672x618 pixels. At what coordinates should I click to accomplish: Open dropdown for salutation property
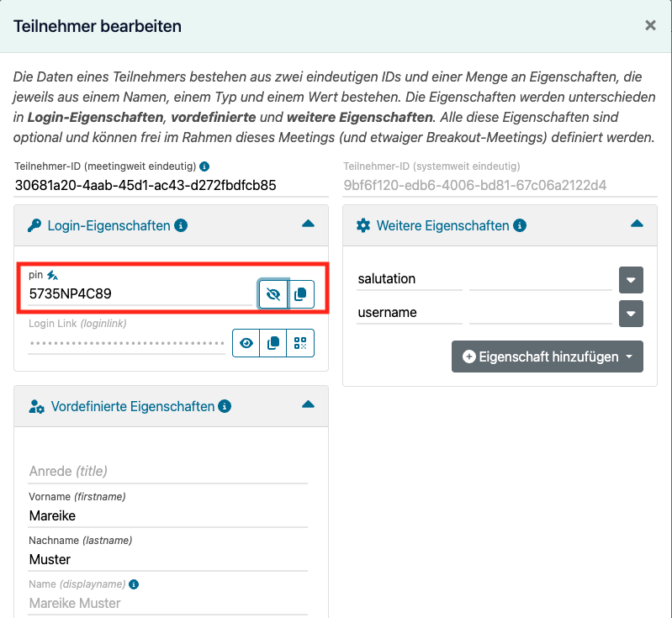tap(631, 280)
